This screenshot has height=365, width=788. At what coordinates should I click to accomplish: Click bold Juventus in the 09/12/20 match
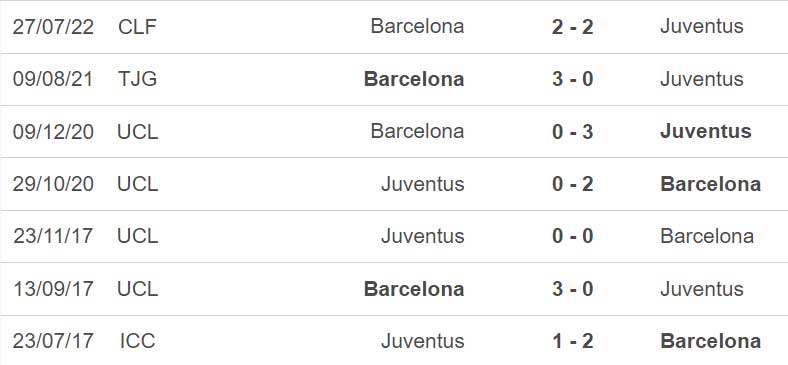pyautogui.click(x=706, y=131)
